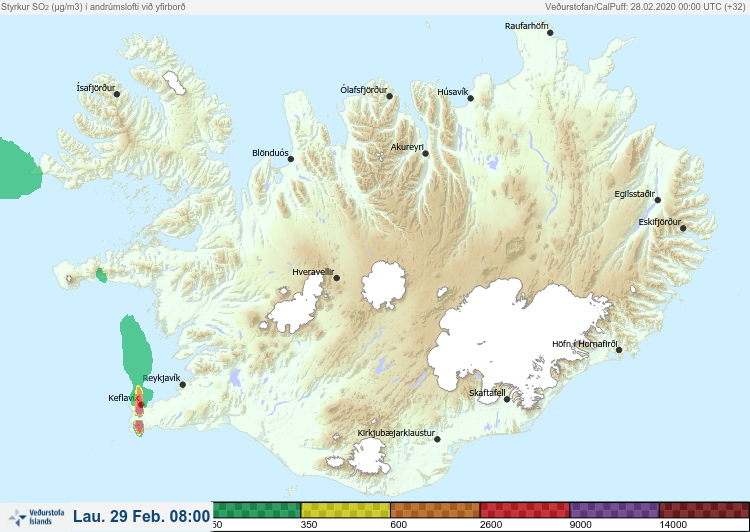Click the Skaftafell marker dot
Screen dimensions: 750x532
(x=507, y=399)
